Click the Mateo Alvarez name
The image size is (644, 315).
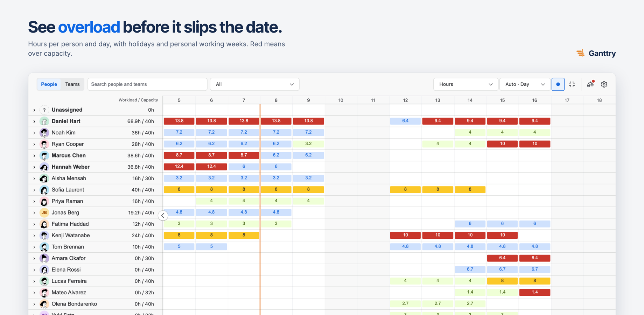(x=69, y=293)
